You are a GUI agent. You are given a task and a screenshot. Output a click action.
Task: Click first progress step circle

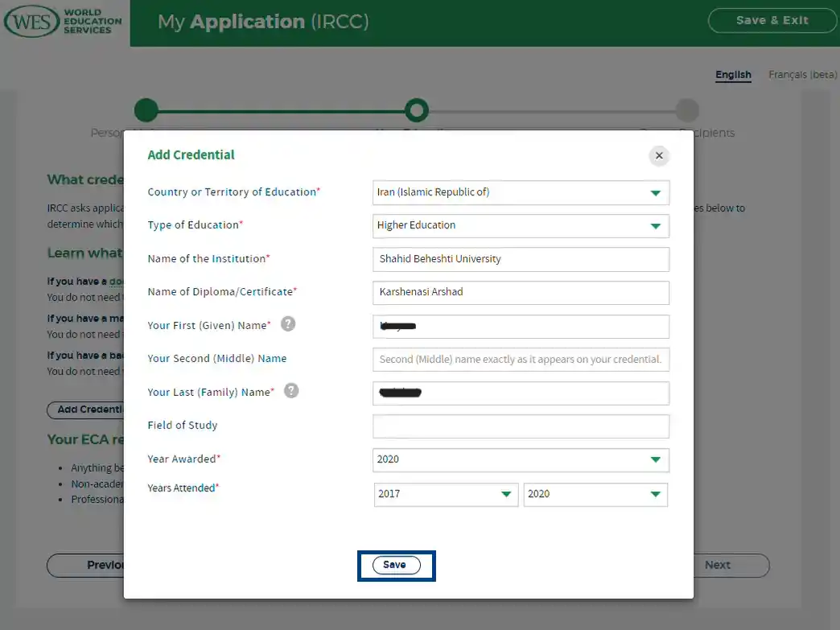click(x=146, y=110)
